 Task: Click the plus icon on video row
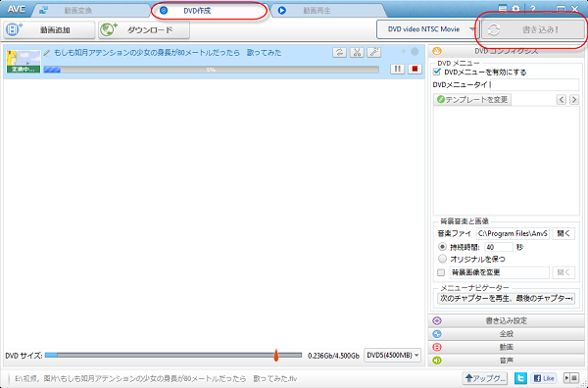tap(404, 51)
